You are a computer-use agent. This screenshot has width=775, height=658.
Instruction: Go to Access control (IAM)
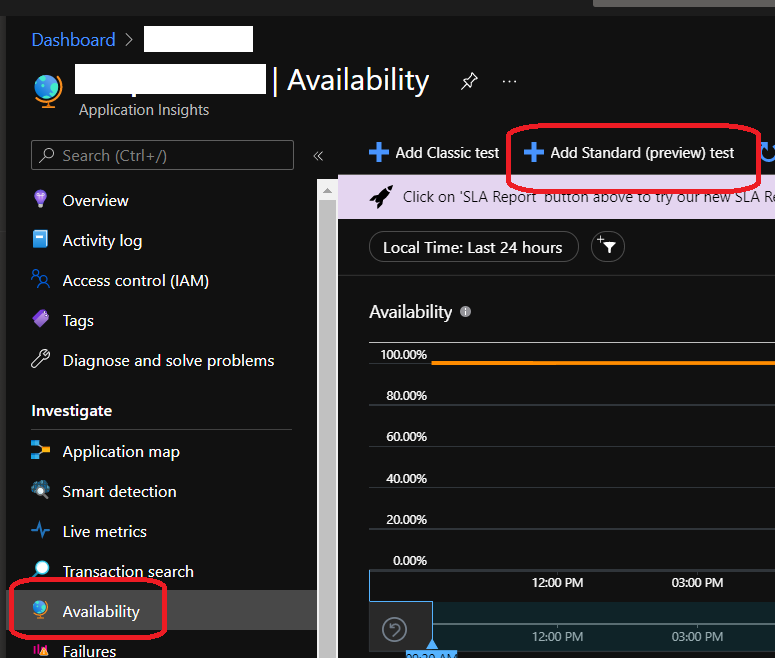tap(135, 281)
